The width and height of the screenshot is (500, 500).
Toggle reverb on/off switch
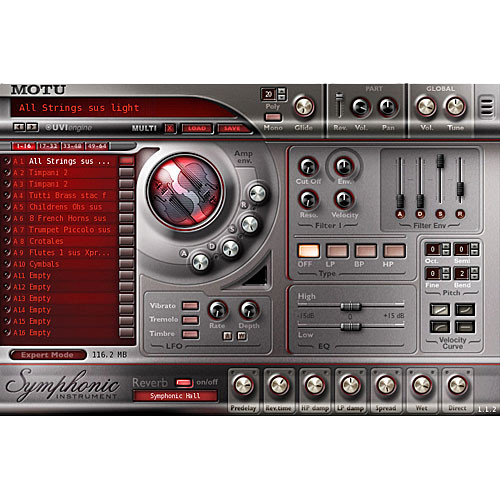point(184,383)
